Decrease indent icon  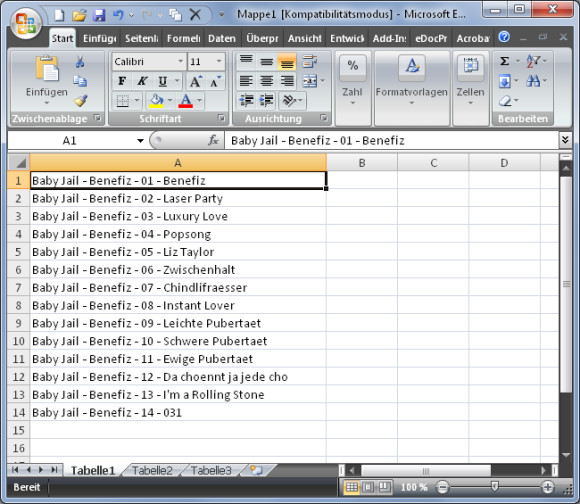246,100
